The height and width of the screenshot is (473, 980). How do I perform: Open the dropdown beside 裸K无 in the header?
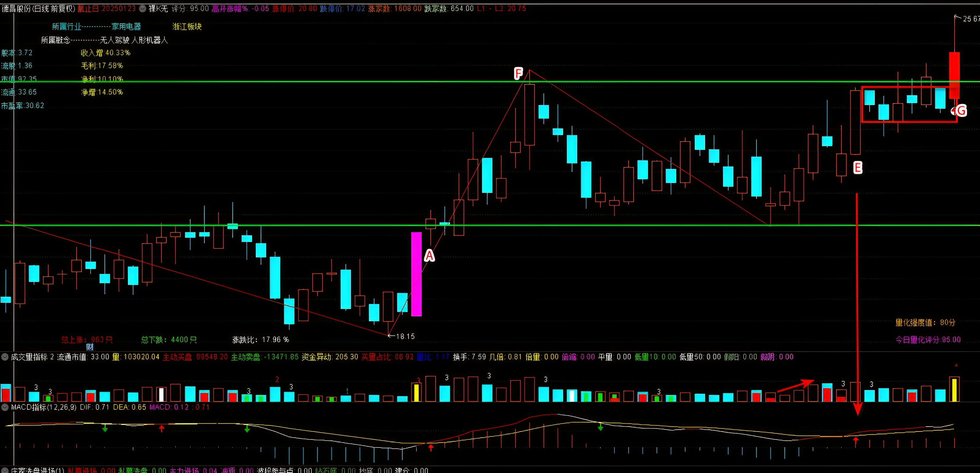pyautogui.click(x=142, y=8)
